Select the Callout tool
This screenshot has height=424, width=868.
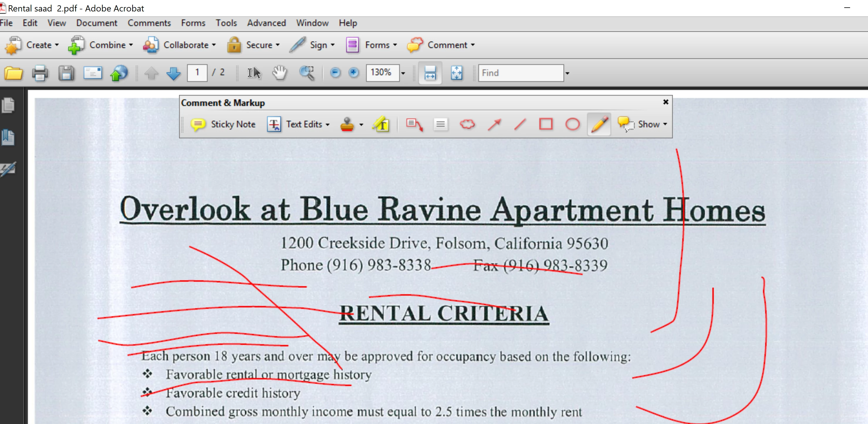coord(414,124)
